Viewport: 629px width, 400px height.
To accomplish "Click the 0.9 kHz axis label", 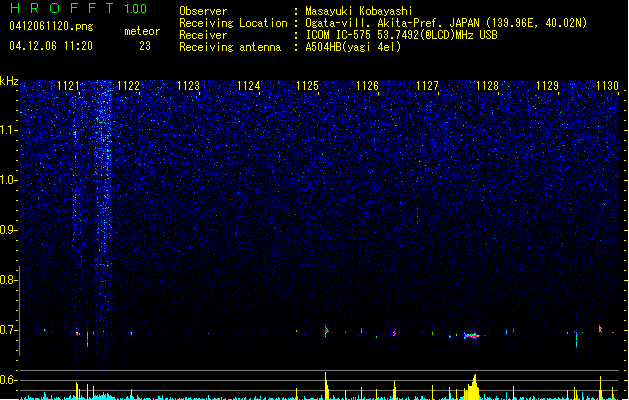I will 8,230.
